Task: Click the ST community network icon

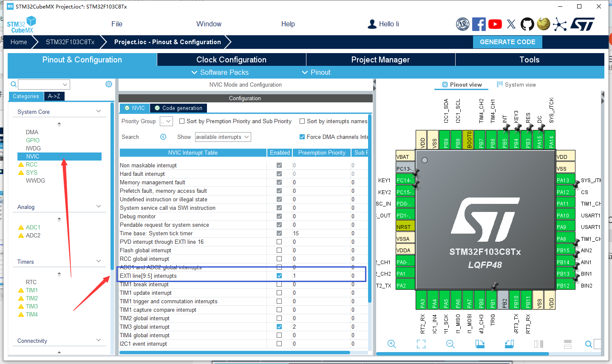Action: tap(560, 24)
